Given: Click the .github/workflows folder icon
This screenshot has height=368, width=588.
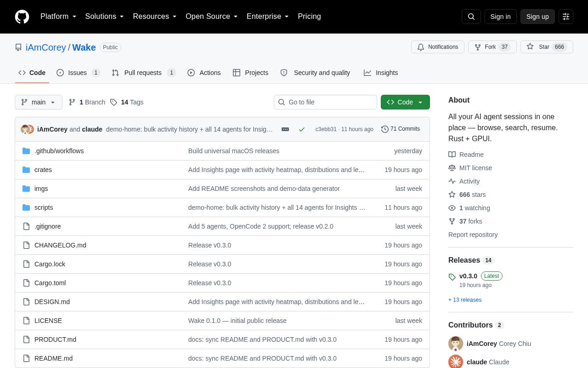Looking at the screenshot, I should tap(26, 151).
